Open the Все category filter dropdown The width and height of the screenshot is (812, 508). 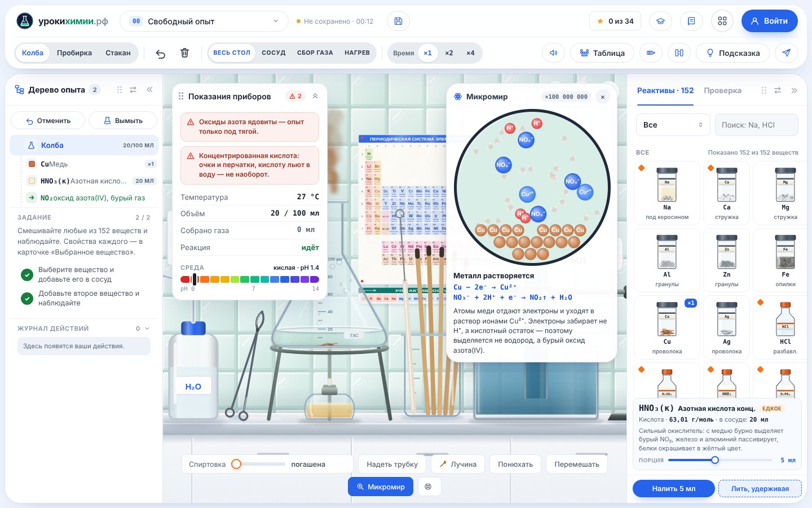pos(673,125)
